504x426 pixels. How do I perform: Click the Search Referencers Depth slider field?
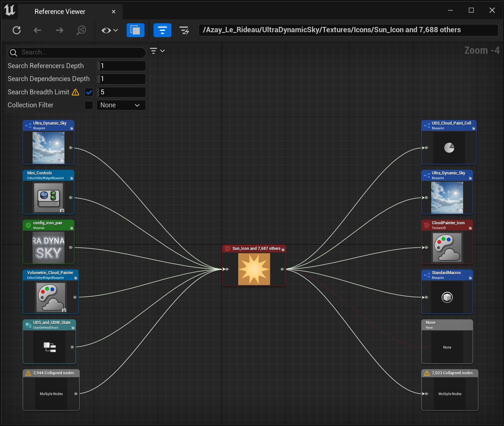121,66
